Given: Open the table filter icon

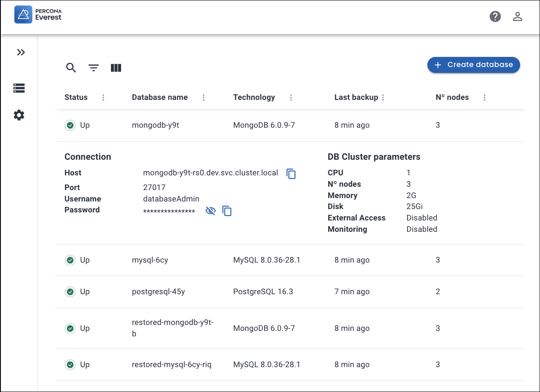Looking at the screenshot, I should (94, 68).
